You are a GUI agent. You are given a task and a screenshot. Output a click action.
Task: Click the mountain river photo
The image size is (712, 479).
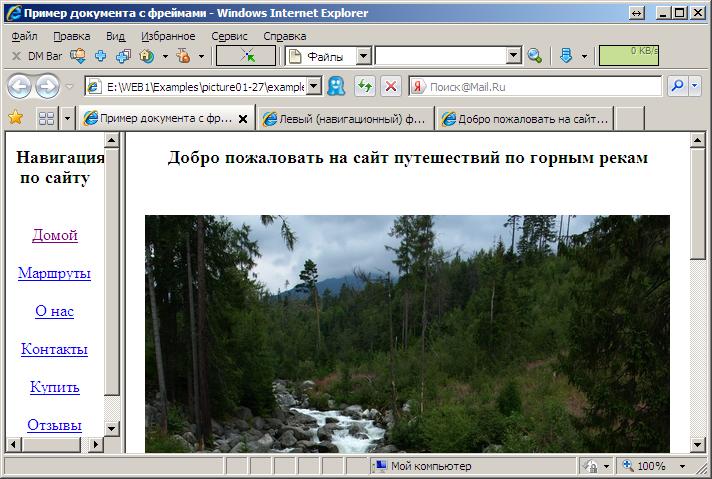tap(407, 334)
